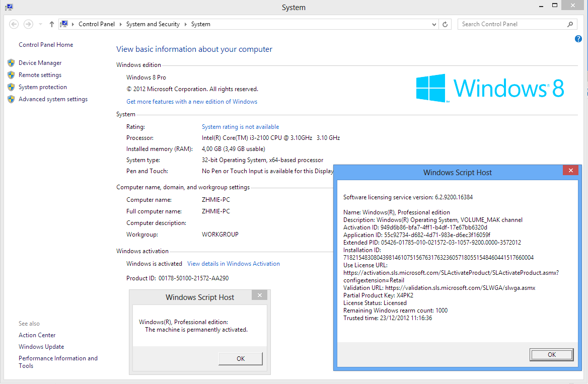Go up one level with the Up arrow

(52, 24)
